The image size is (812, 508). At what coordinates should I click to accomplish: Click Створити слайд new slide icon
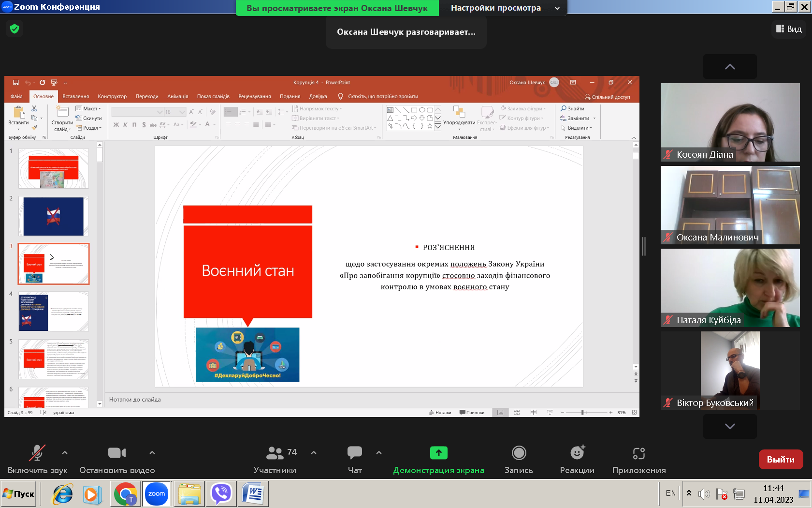pyautogui.click(x=62, y=112)
